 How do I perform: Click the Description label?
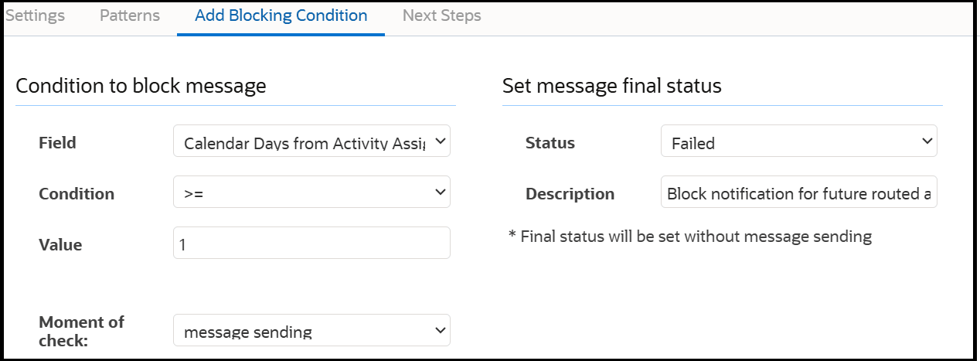tap(570, 194)
